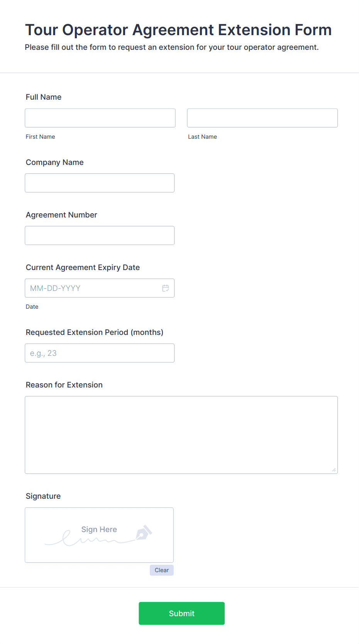Click inside the Reason for Extension textarea

pyautogui.click(x=181, y=433)
